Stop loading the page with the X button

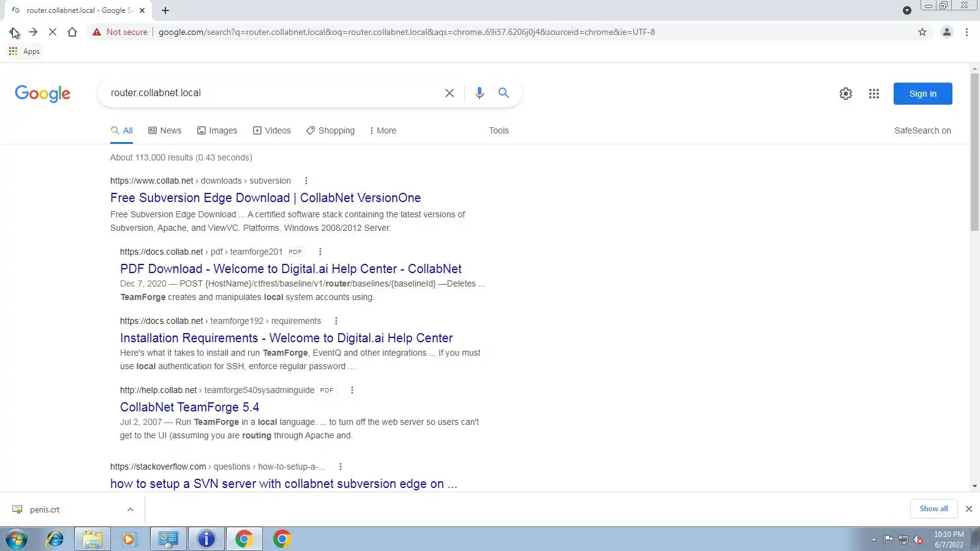tap(53, 32)
